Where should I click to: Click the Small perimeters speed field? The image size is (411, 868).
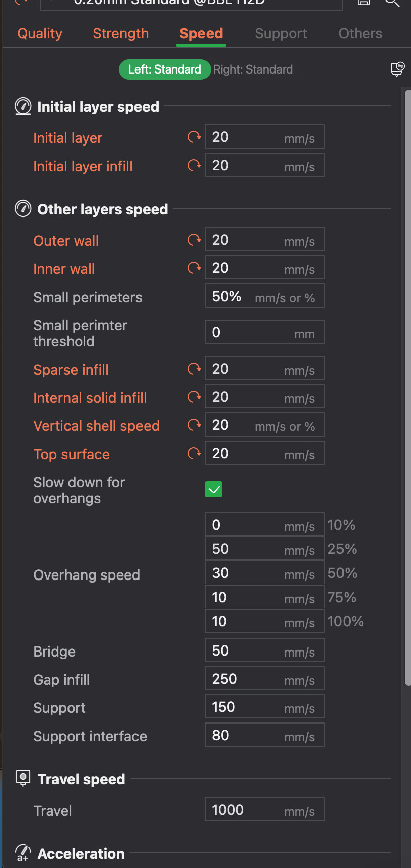point(264,296)
